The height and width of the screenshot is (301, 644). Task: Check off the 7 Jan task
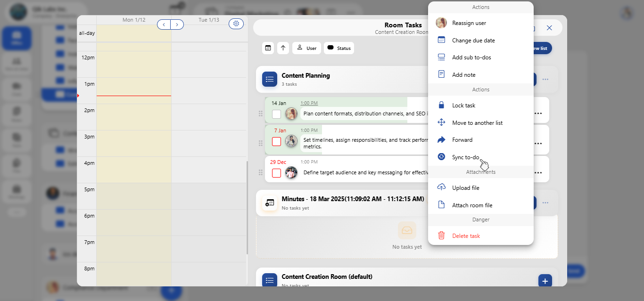point(277,142)
